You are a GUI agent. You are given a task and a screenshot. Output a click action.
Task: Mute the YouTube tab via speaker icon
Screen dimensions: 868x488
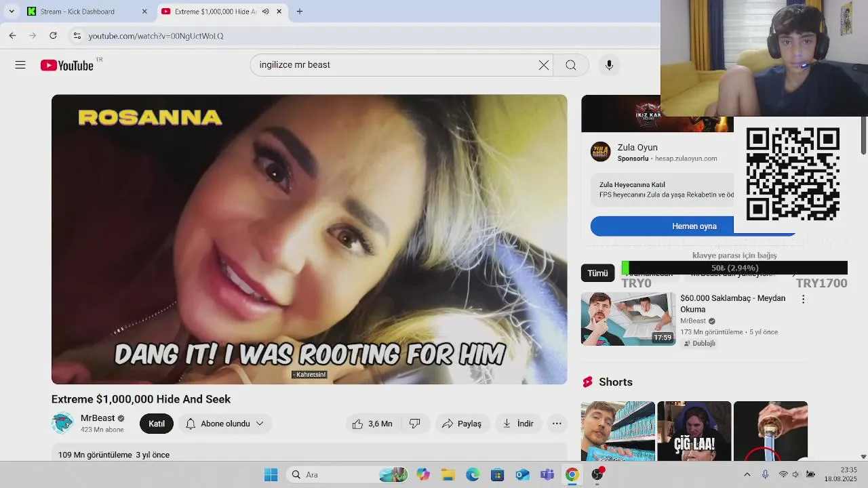point(265,12)
